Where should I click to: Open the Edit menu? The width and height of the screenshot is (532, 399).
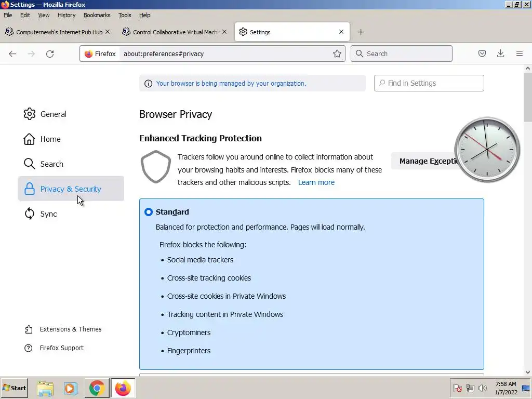coord(25,15)
